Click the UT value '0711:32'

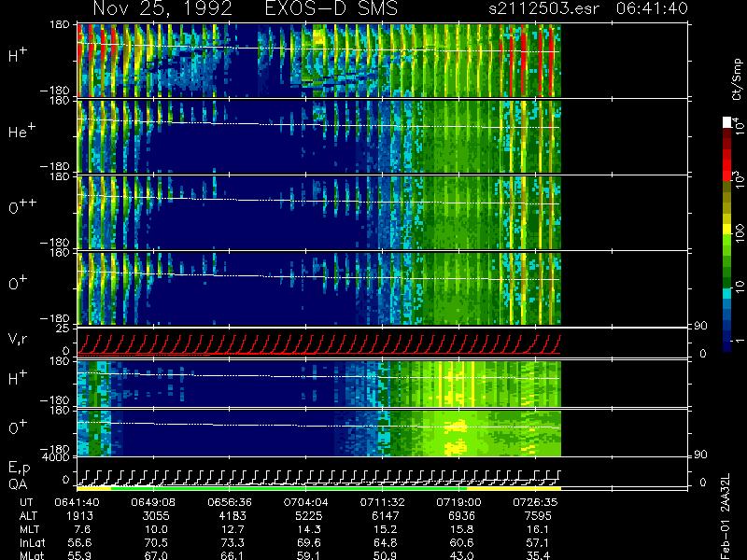click(x=382, y=502)
